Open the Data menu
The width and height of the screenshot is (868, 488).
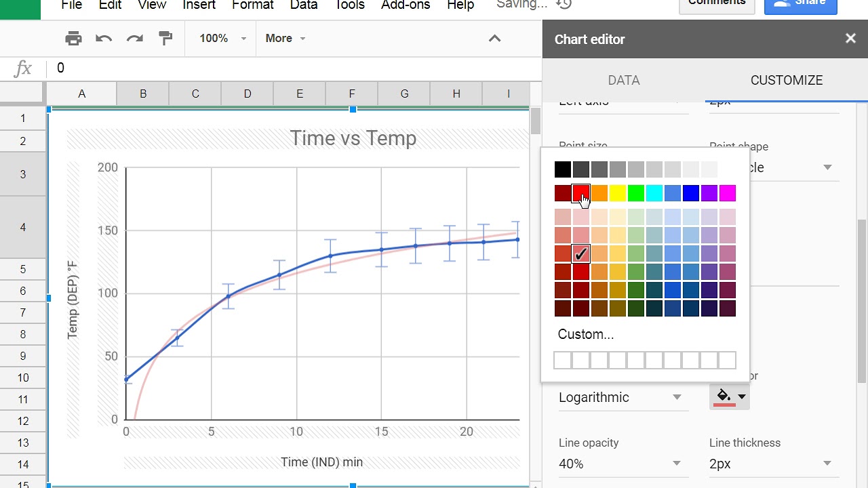[304, 5]
